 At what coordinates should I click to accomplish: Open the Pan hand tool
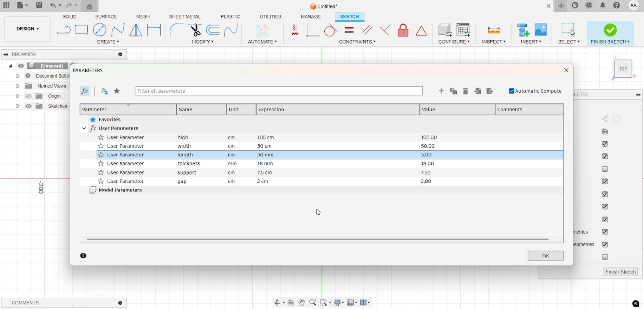[x=302, y=302]
